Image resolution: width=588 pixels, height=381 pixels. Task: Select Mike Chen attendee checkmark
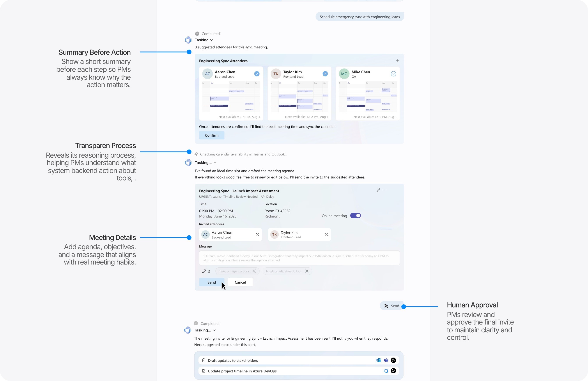coord(393,74)
